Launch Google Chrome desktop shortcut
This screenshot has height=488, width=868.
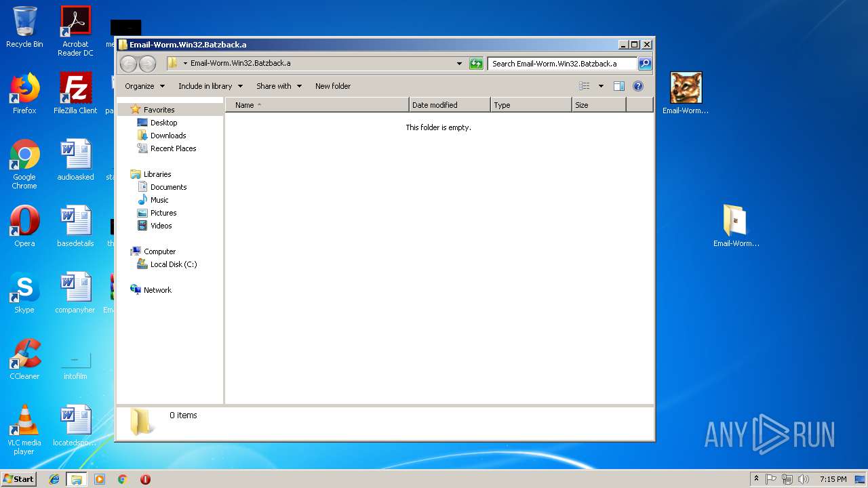pos(24,164)
